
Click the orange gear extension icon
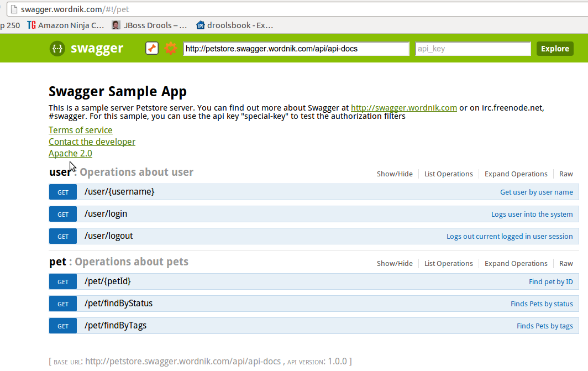click(171, 49)
